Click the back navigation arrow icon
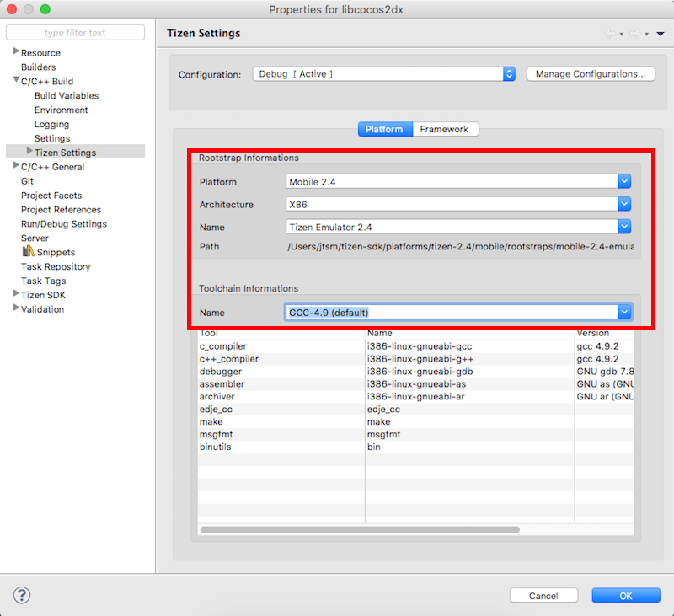Viewport: 674px width, 616px height. pos(609,34)
